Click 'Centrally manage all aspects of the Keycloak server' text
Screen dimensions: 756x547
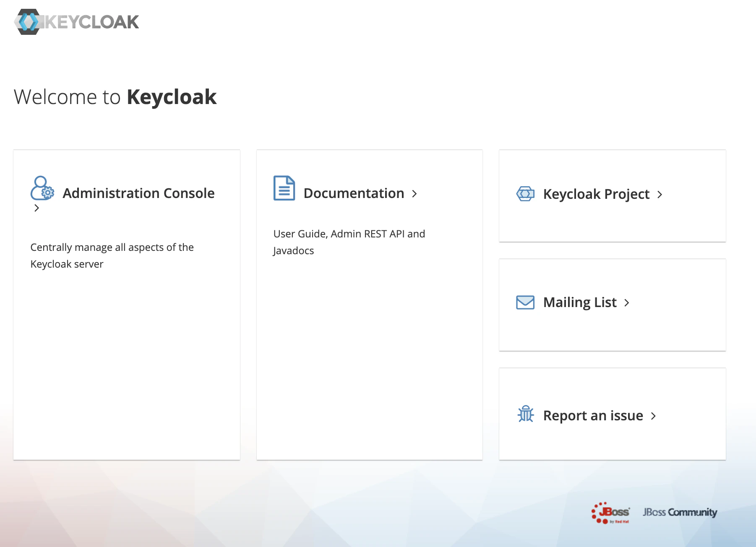coord(112,255)
